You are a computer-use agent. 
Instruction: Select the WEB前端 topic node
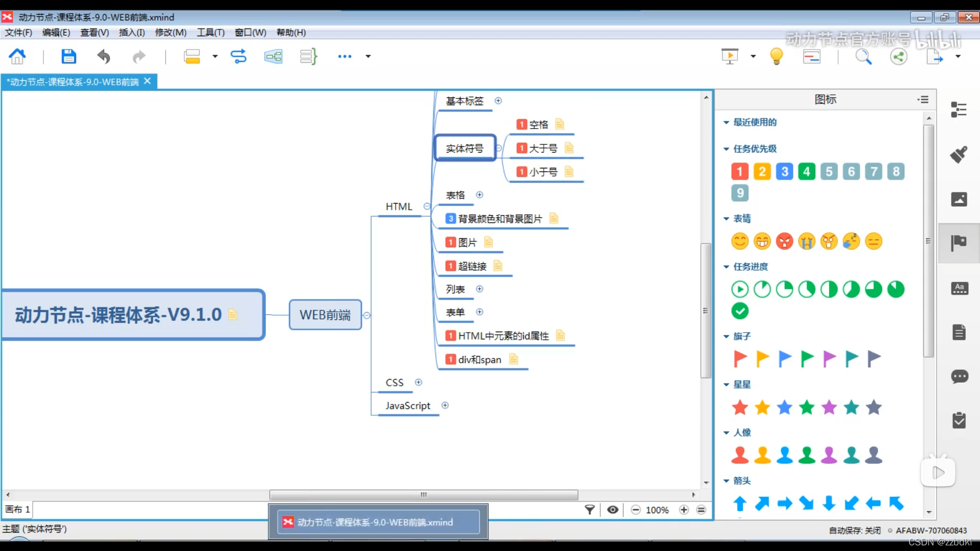click(x=325, y=315)
